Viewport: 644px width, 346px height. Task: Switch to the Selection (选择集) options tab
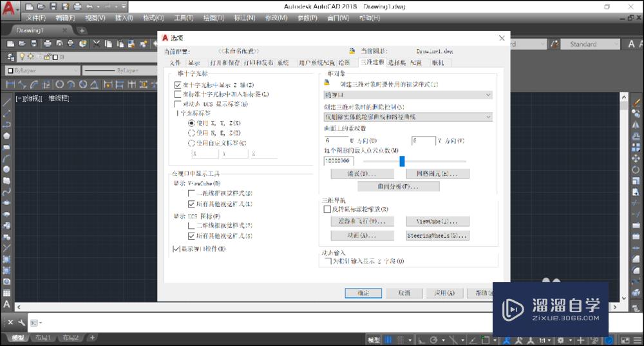[x=396, y=63]
